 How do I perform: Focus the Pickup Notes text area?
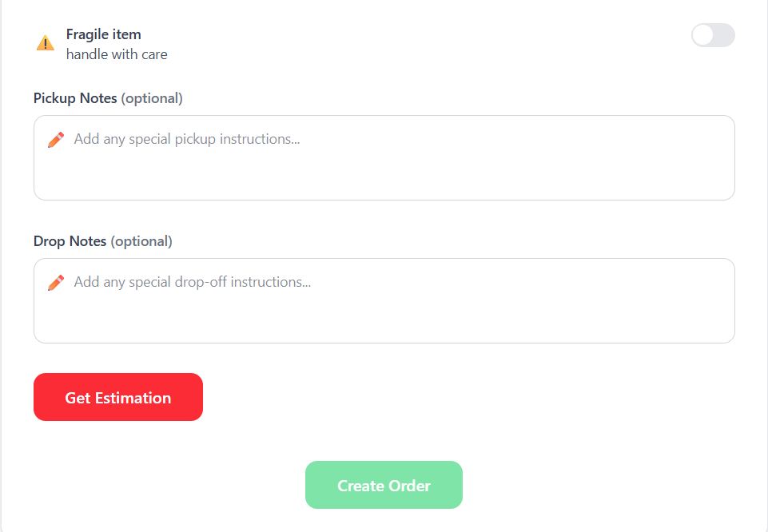coord(384,157)
